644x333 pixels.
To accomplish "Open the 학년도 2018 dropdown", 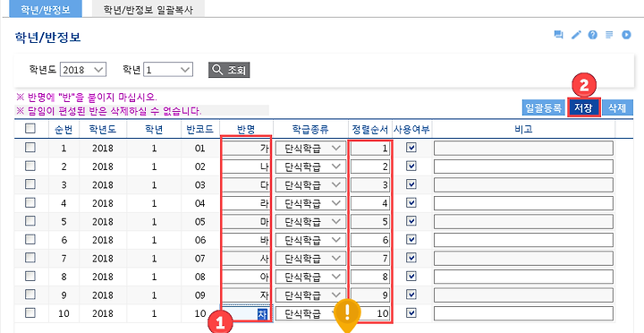I will click(x=83, y=70).
